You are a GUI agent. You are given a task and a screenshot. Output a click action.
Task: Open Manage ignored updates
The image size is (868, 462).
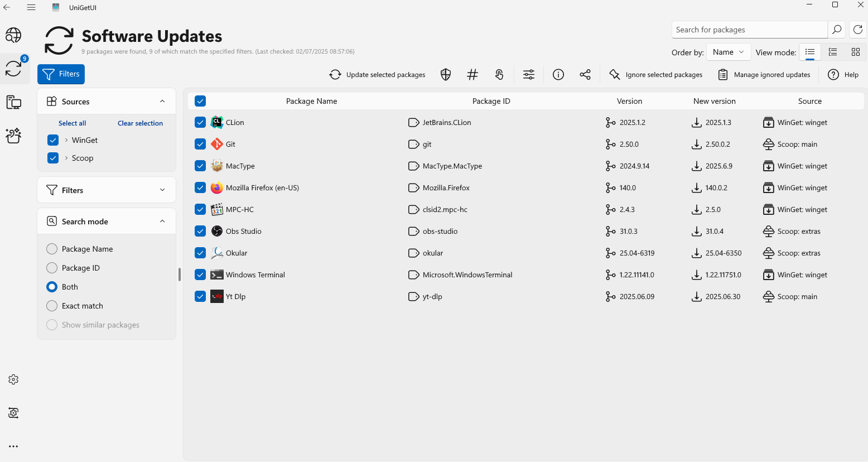pyautogui.click(x=764, y=74)
